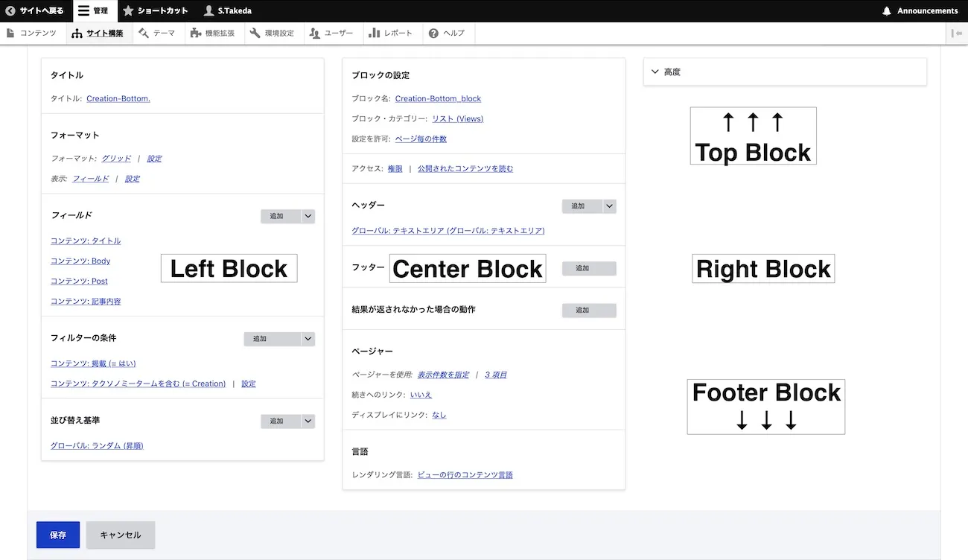
Task: Click the toolbar orientation toggle icon
Action: 958,34
